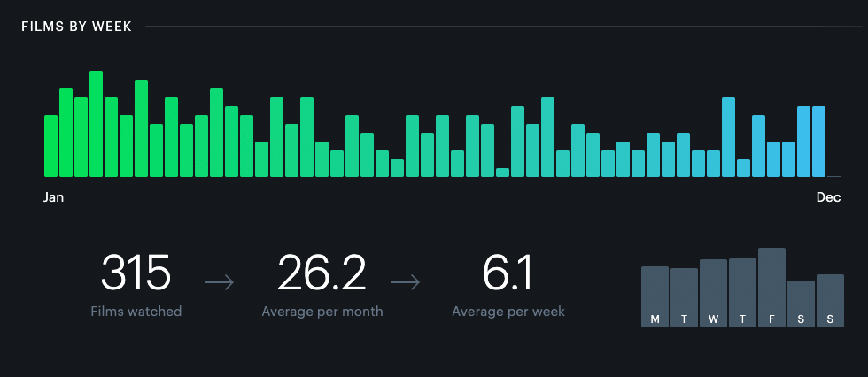The width and height of the screenshot is (868, 377).
Task: Click the 6.1 average per week figure
Action: pos(508,273)
